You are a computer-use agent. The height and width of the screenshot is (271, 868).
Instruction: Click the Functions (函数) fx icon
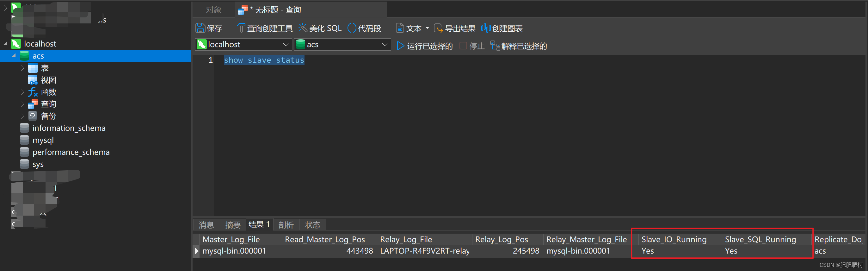33,92
